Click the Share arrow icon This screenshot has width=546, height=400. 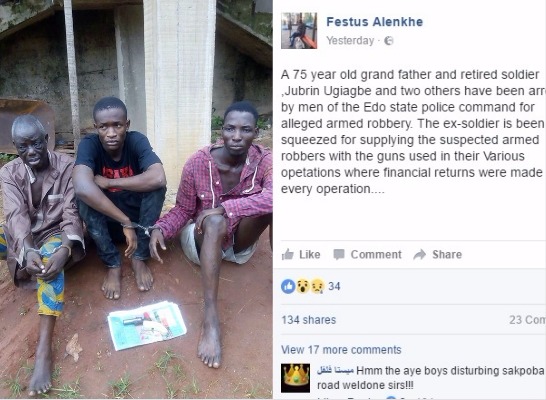(420, 254)
